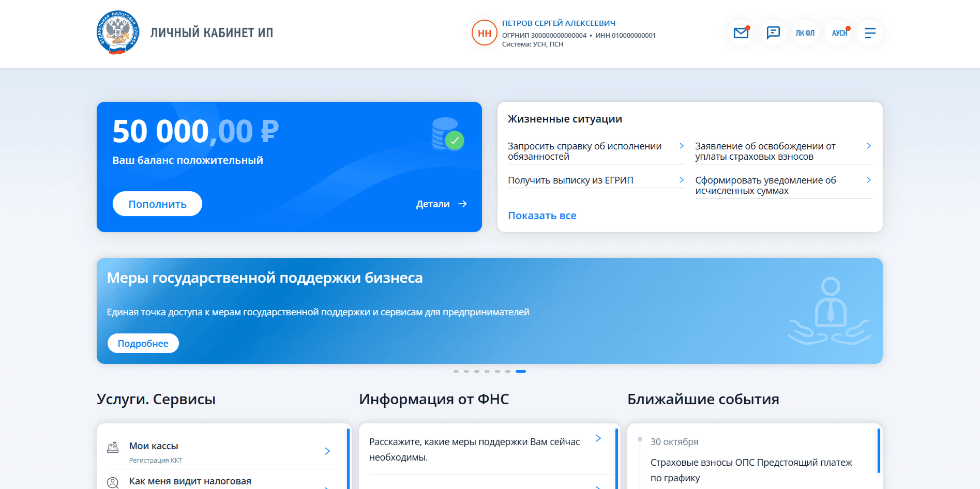
Task: Open the АУСН round button
Action: click(838, 33)
